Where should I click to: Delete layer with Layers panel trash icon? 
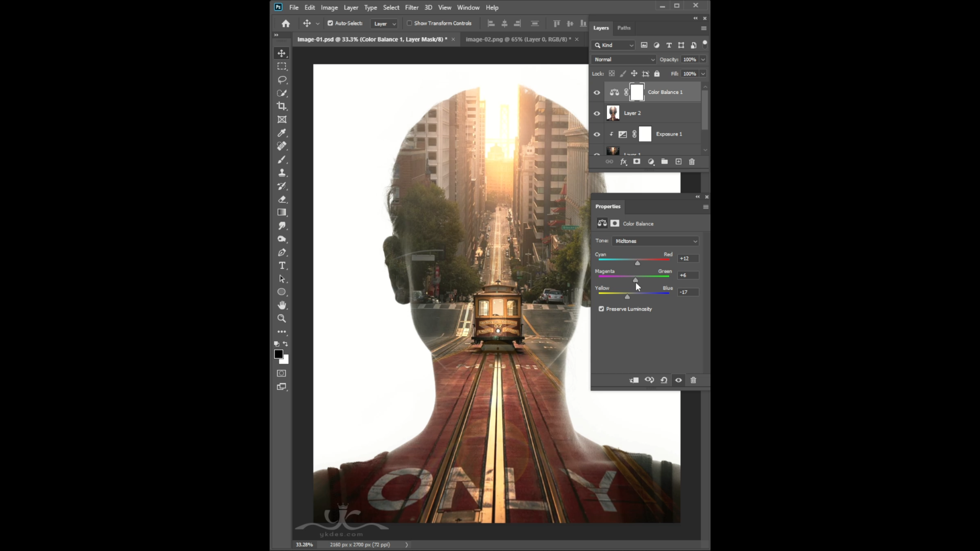(x=692, y=162)
